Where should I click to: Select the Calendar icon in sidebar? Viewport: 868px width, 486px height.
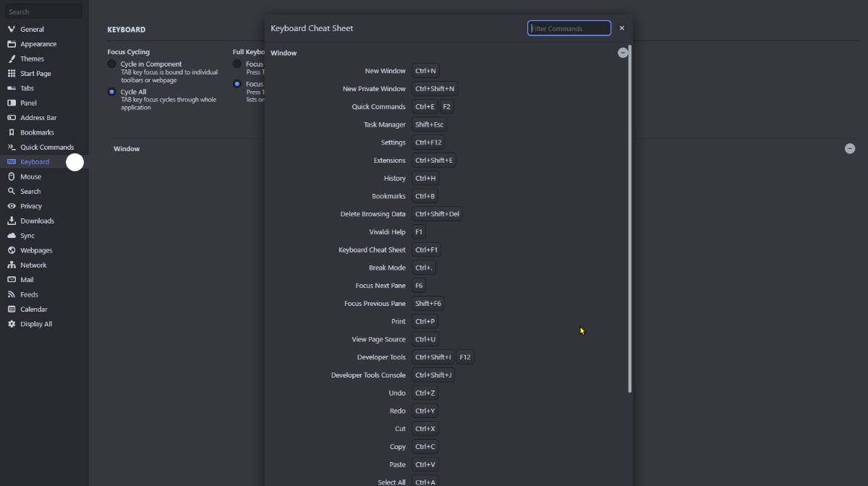point(12,309)
